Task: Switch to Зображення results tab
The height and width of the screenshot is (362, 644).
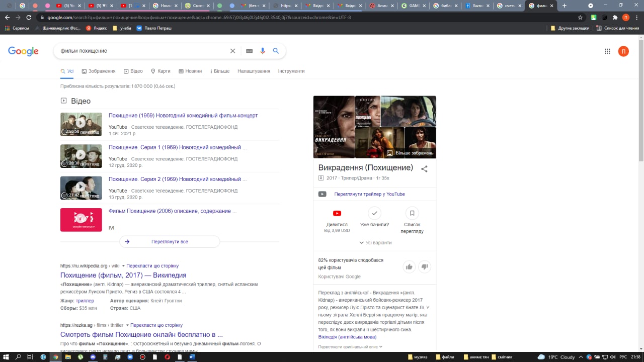Action: tap(99, 71)
